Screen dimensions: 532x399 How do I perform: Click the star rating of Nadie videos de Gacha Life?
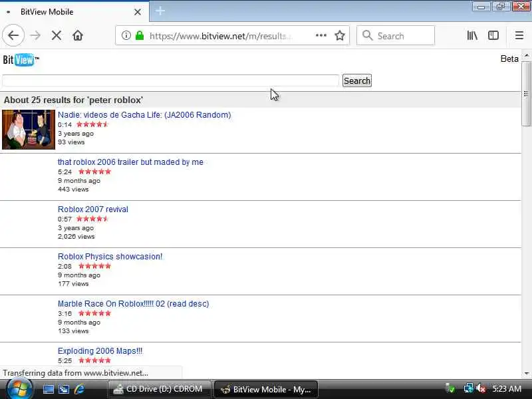point(92,124)
